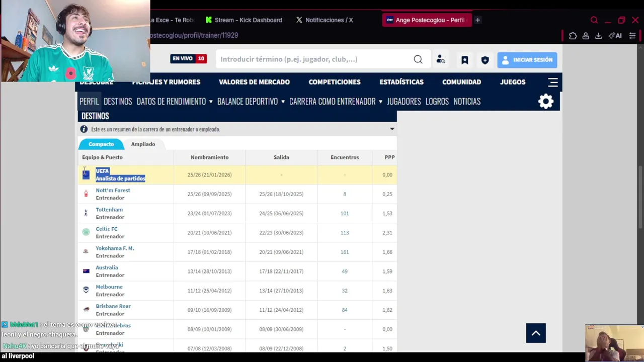Open Fichajes y Rumores menu

pyautogui.click(x=166, y=82)
